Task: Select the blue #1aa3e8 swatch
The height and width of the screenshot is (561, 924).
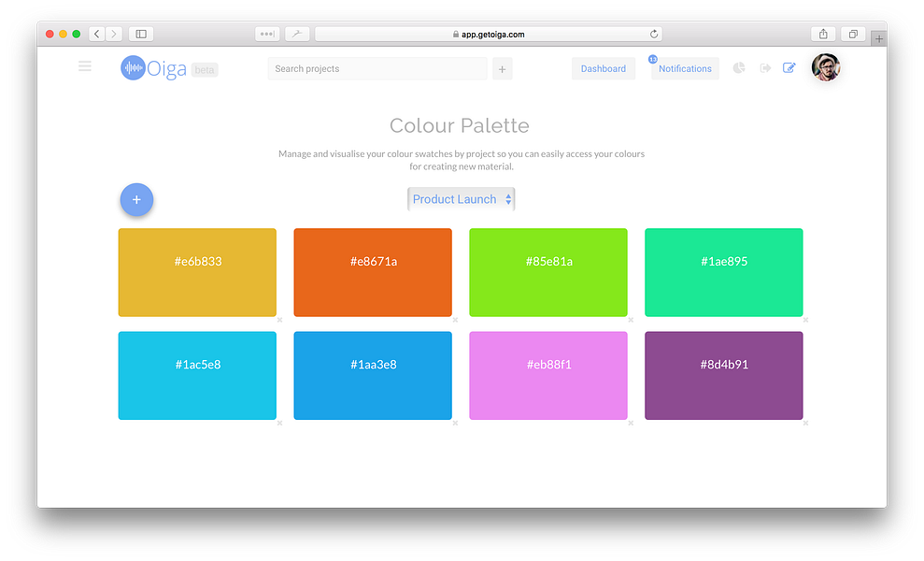Action: [x=373, y=376]
